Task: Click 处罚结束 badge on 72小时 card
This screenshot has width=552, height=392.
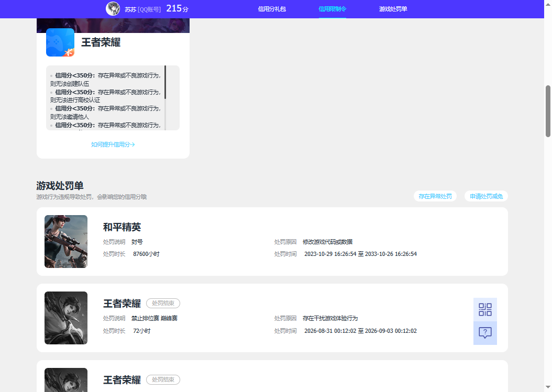Action: pos(163,304)
